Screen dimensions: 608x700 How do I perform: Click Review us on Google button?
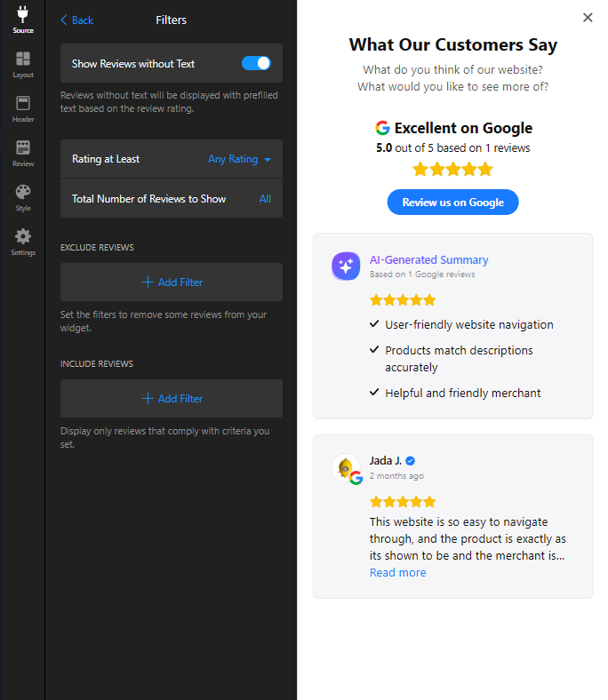click(452, 203)
